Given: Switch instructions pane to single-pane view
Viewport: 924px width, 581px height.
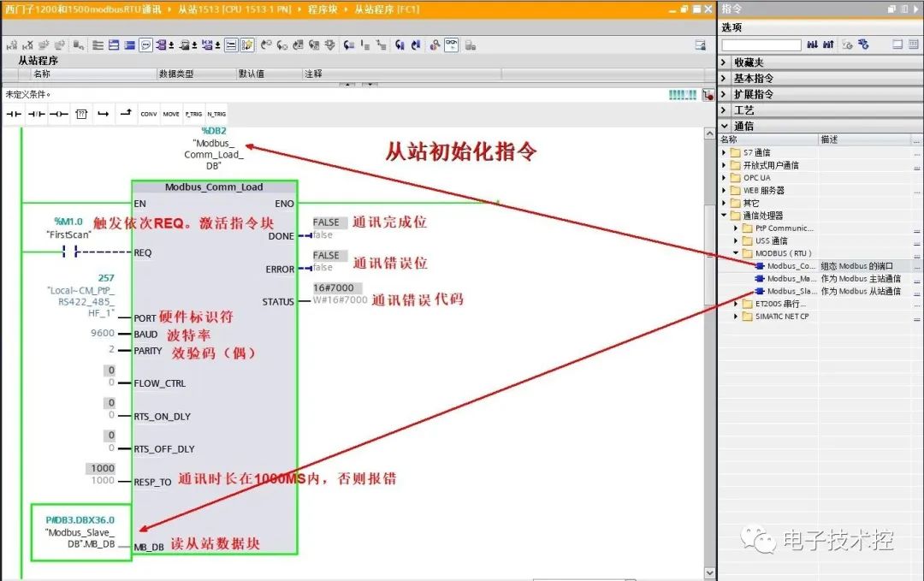Looking at the screenshot, I should 897,44.
